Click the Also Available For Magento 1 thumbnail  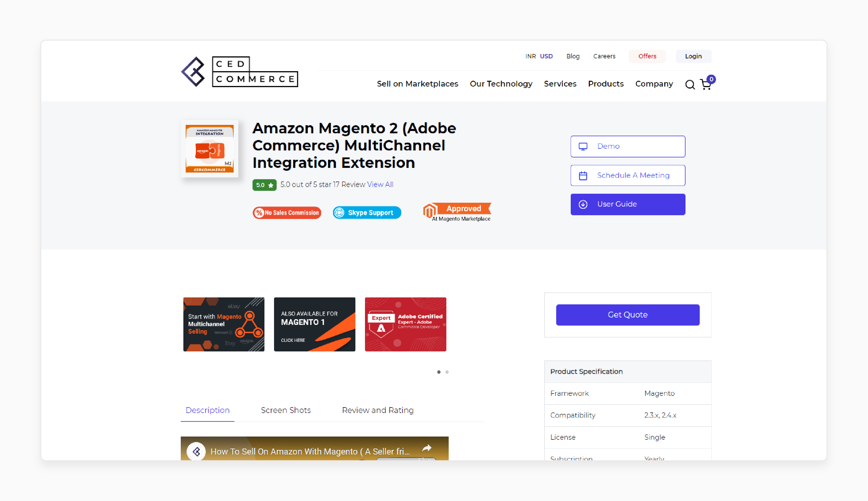pos(314,324)
